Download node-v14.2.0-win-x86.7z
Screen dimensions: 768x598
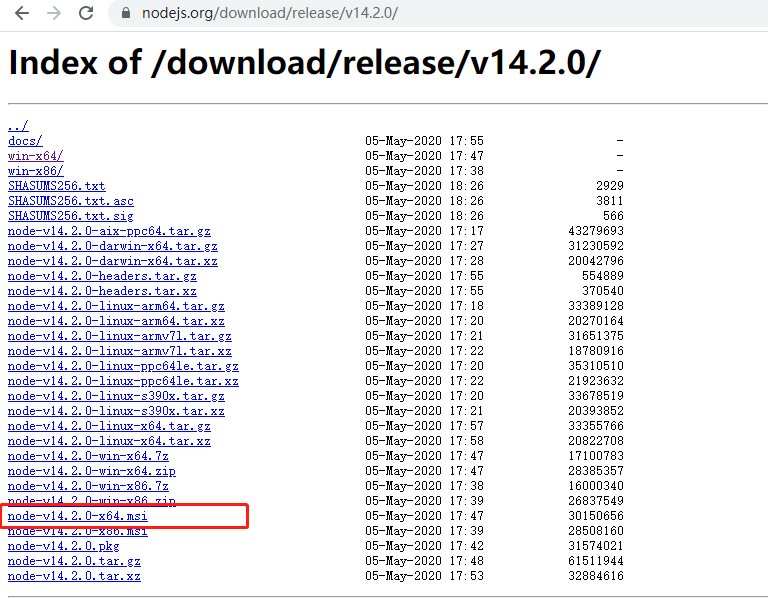88,486
